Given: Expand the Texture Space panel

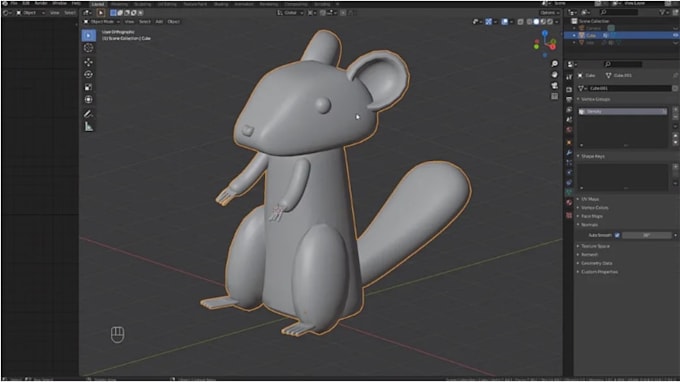Looking at the screenshot, I should pyautogui.click(x=595, y=246).
